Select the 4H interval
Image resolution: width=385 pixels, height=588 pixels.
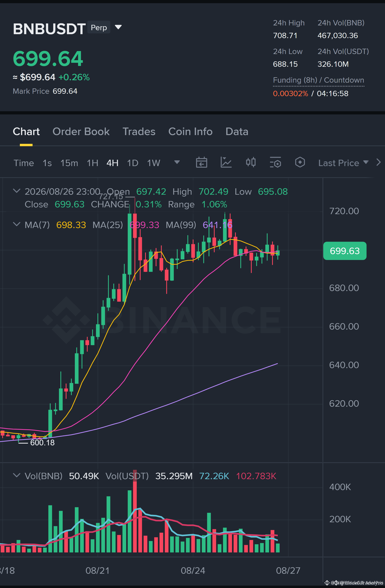[x=112, y=163]
